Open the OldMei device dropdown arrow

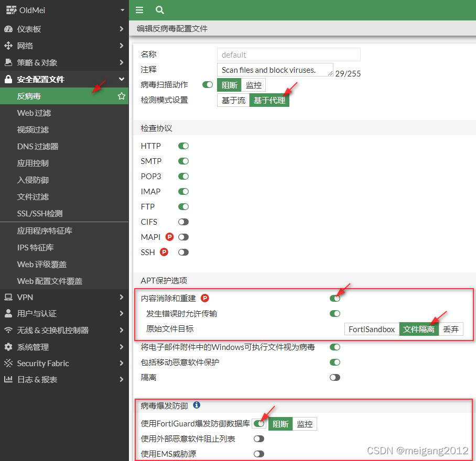pos(122,10)
